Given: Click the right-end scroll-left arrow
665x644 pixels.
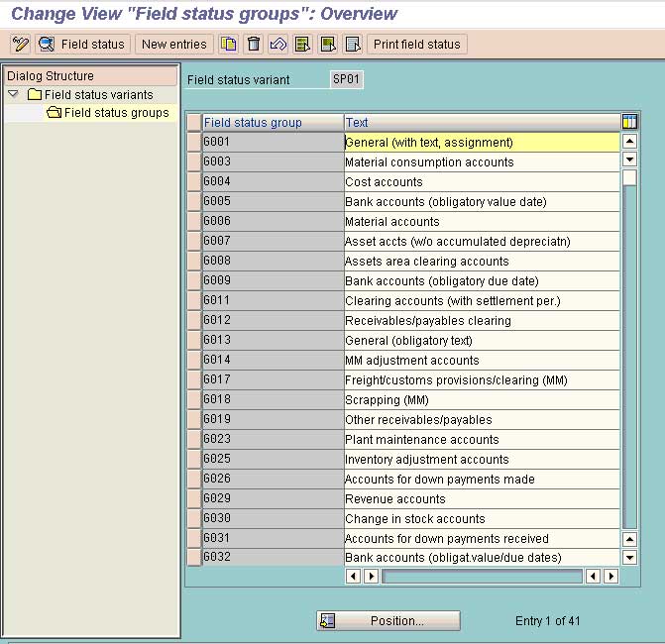Looking at the screenshot, I should point(593,576).
